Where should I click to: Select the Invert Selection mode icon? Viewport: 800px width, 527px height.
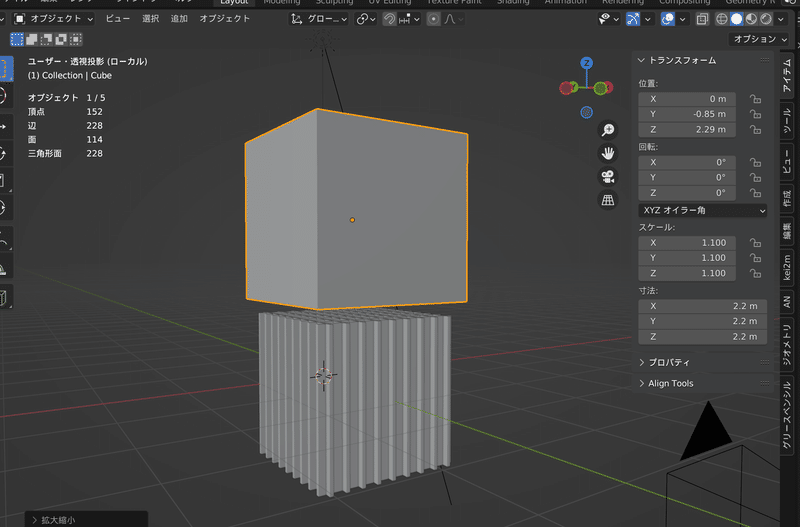pyautogui.click(x=61, y=39)
